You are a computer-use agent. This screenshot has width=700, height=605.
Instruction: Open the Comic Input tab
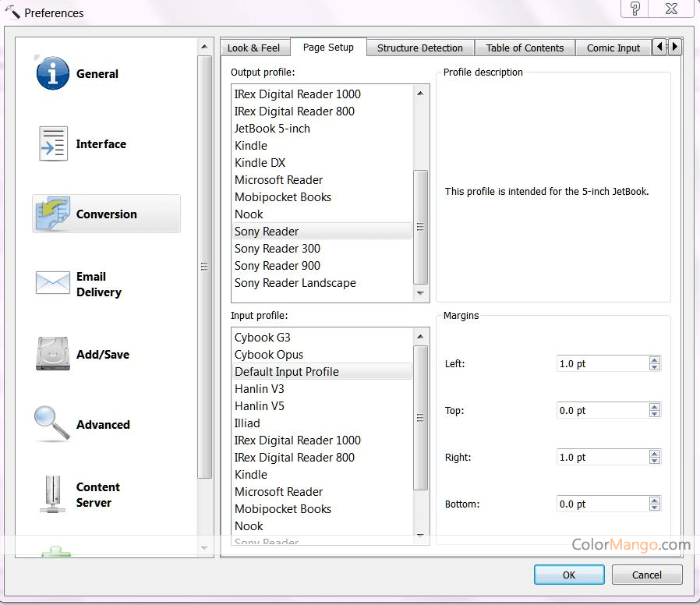[x=613, y=48]
